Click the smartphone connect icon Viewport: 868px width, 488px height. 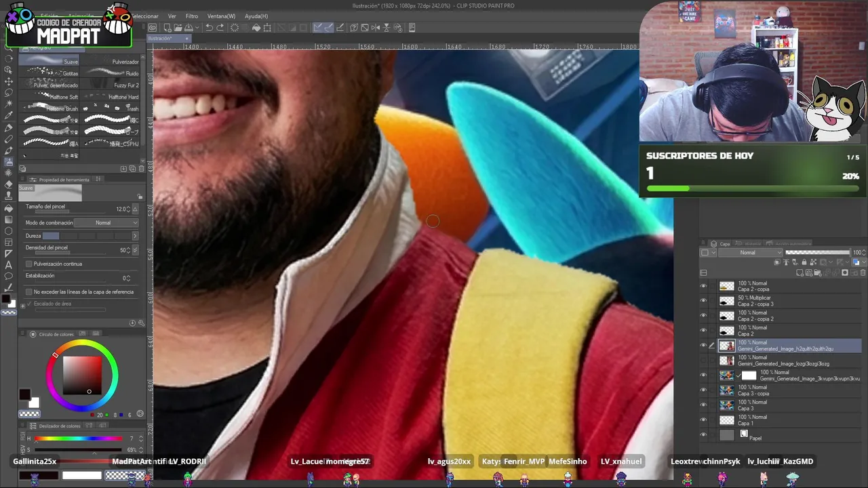(412, 28)
